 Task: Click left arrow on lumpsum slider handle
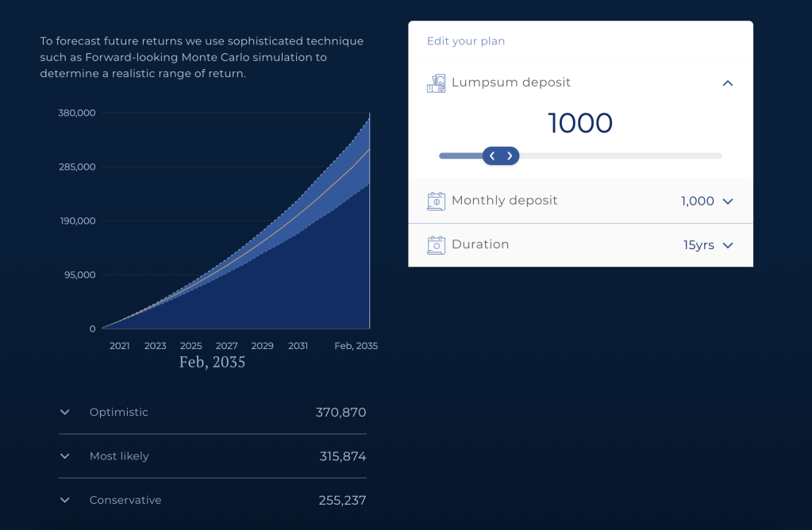coord(492,156)
